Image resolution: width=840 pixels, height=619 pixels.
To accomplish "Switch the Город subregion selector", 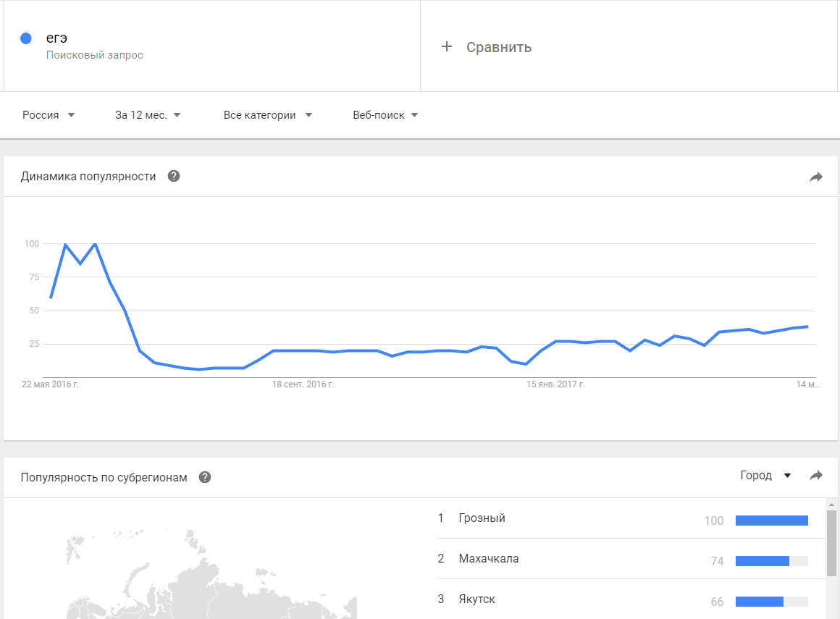I will (765, 476).
